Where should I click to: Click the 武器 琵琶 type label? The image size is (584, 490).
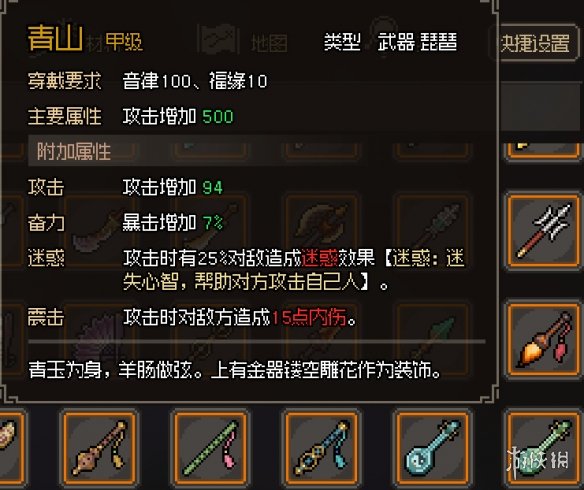tap(417, 41)
